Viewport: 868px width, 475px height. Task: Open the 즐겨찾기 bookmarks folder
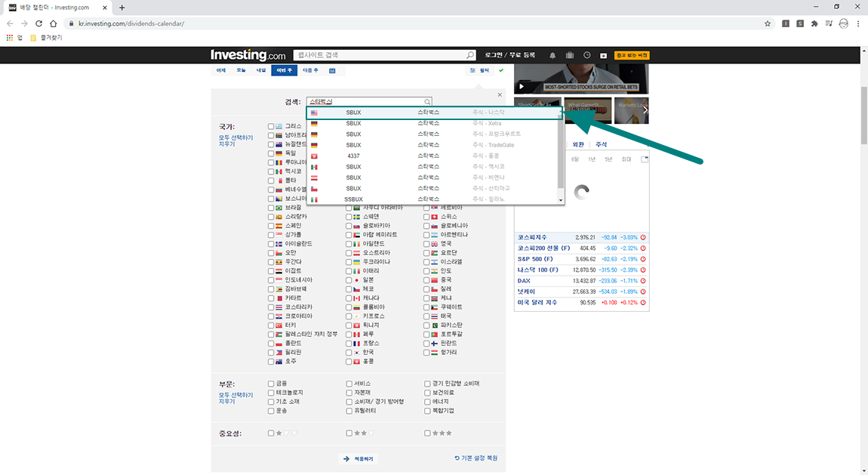point(46,38)
